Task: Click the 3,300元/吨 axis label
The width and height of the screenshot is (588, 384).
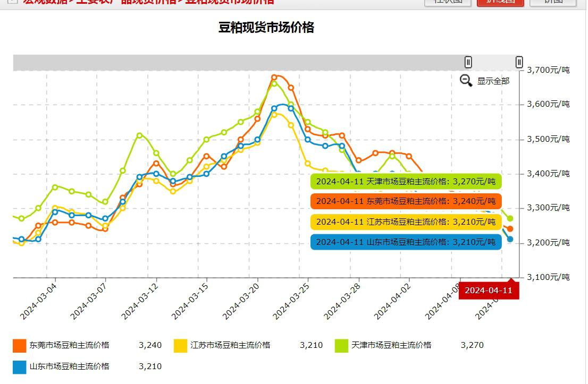Action: tap(548, 208)
